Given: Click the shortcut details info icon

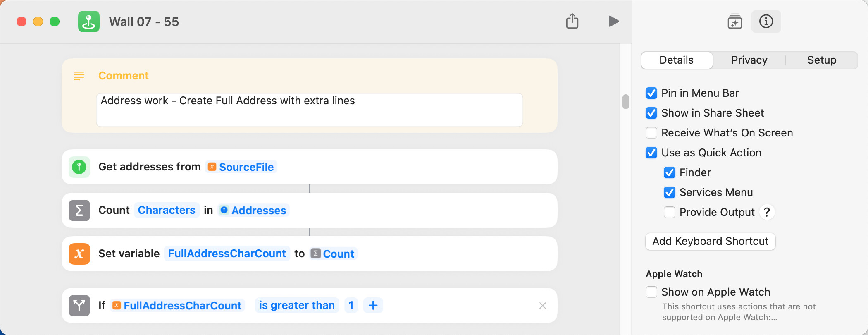Looking at the screenshot, I should point(766,22).
